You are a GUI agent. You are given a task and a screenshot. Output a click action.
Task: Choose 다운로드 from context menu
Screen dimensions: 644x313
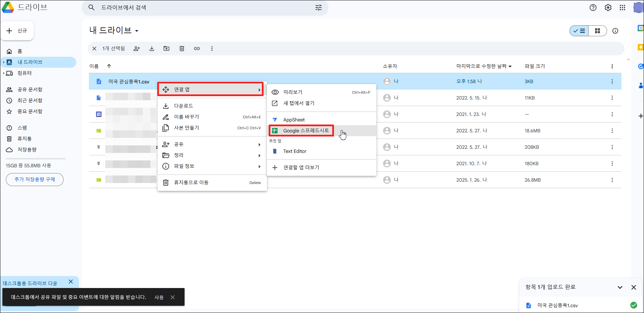[212, 106]
